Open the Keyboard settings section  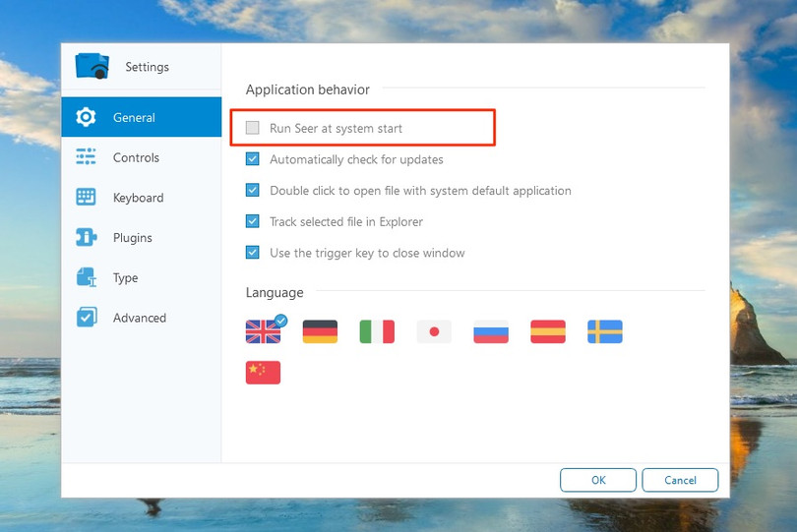pyautogui.click(x=138, y=198)
